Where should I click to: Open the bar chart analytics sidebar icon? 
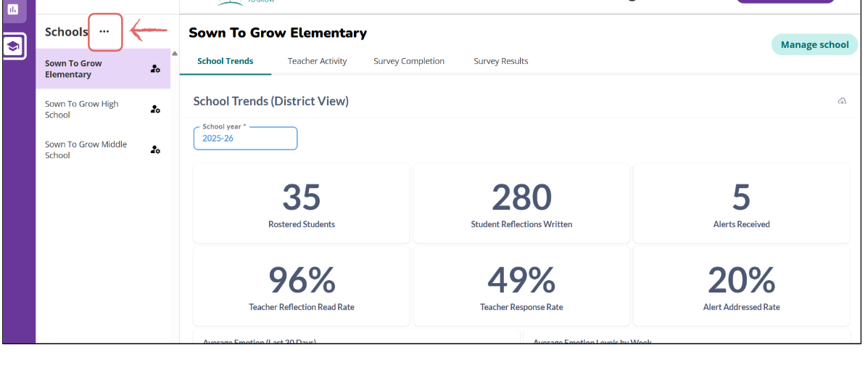[12, 9]
